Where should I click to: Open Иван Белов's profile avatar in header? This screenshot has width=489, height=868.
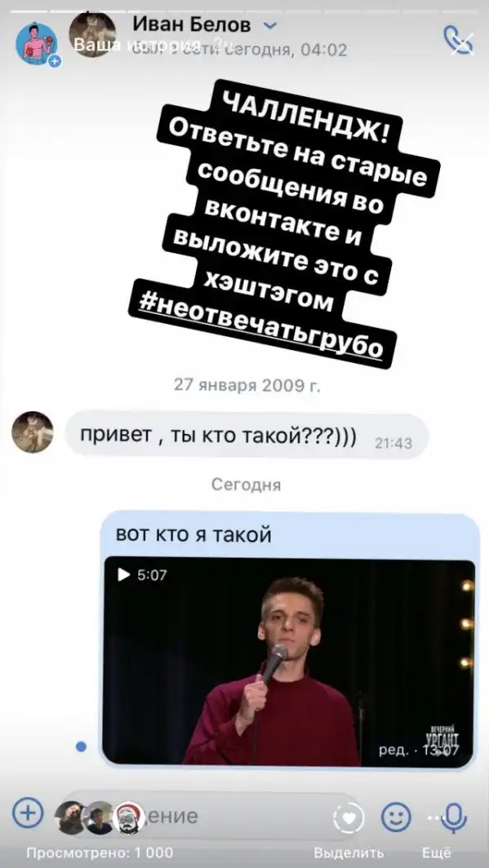[x=92, y=33]
